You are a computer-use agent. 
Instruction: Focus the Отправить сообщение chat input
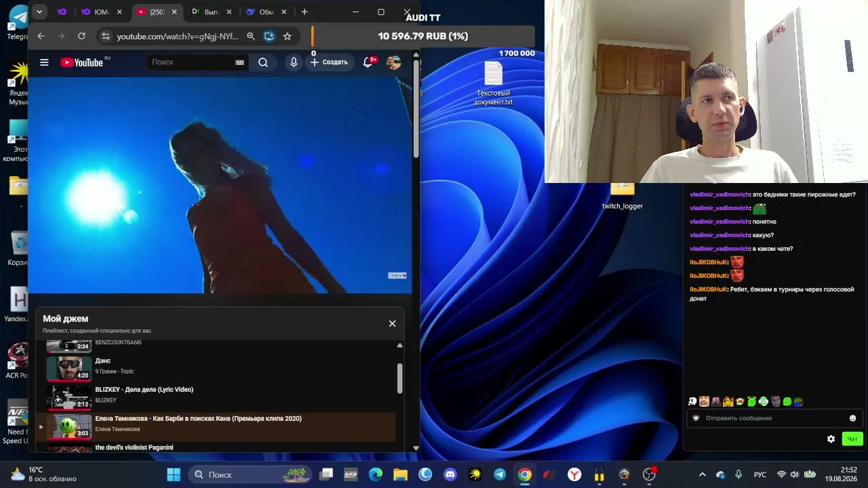click(x=774, y=418)
